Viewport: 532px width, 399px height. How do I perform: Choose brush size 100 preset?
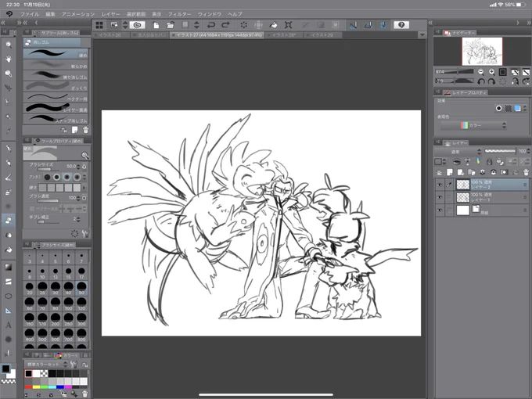(69, 303)
